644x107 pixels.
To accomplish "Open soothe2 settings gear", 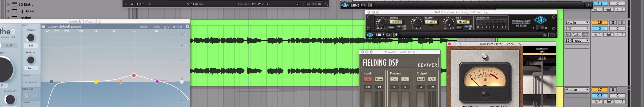I will 187,26.
